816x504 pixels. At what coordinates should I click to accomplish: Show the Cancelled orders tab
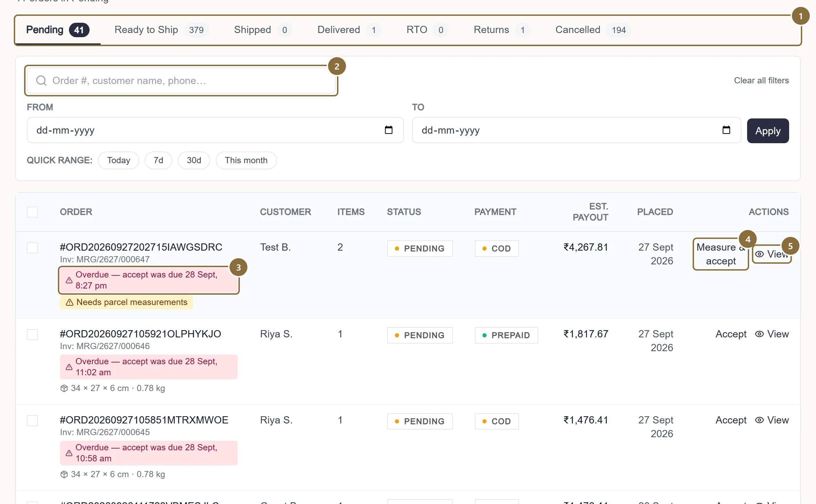pos(593,30)
